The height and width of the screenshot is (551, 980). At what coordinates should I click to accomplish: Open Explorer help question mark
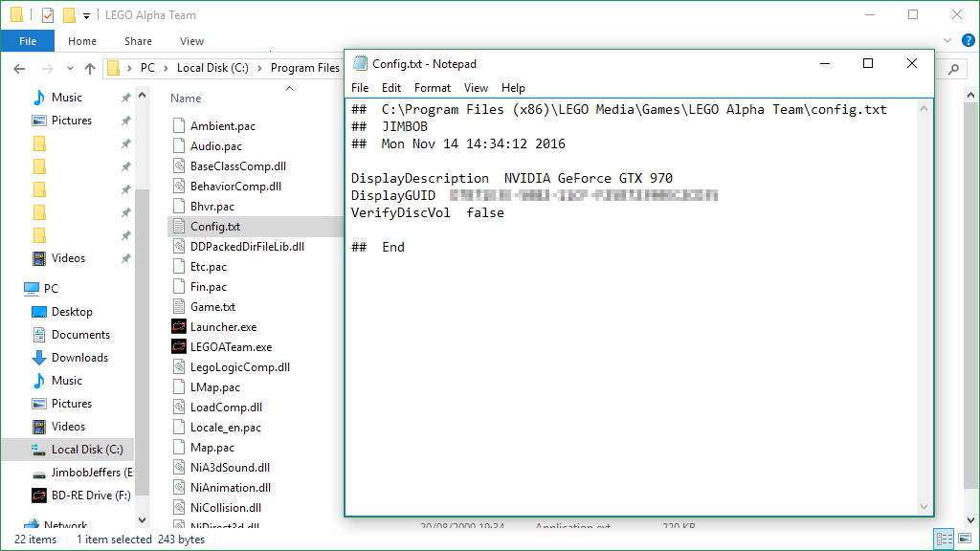[969, 40]
